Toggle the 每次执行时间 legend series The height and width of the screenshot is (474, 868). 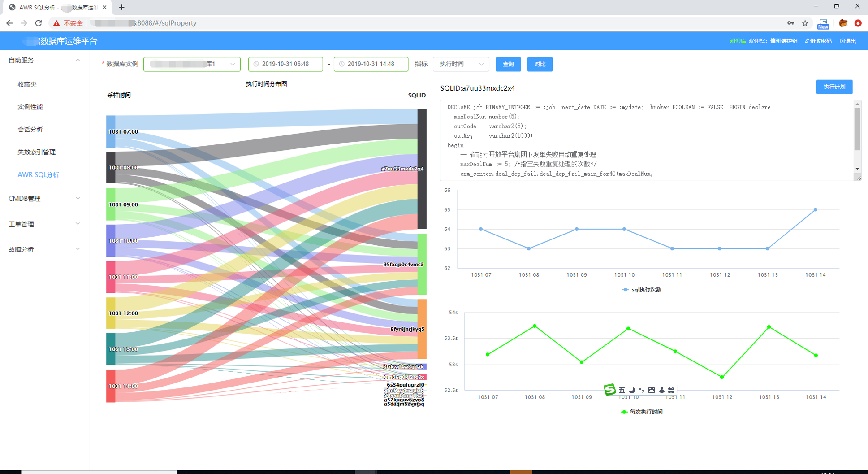[641, 412]
